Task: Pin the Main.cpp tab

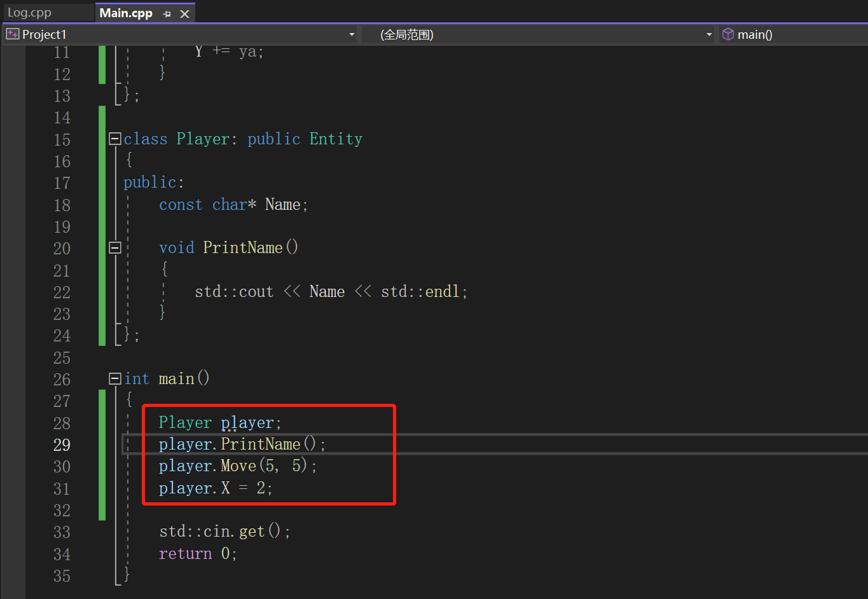Action: click(167, 13)
